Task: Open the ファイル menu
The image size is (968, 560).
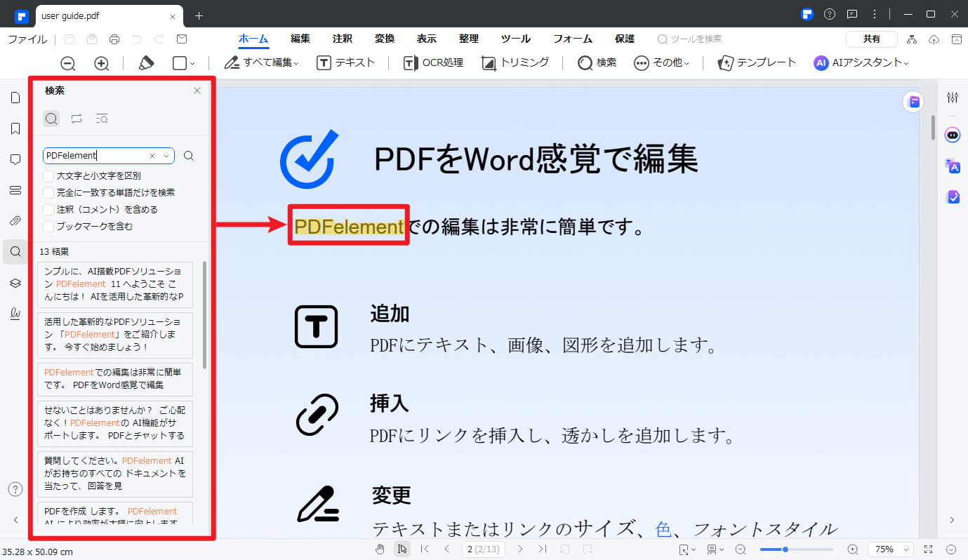Action: point(27,39)
